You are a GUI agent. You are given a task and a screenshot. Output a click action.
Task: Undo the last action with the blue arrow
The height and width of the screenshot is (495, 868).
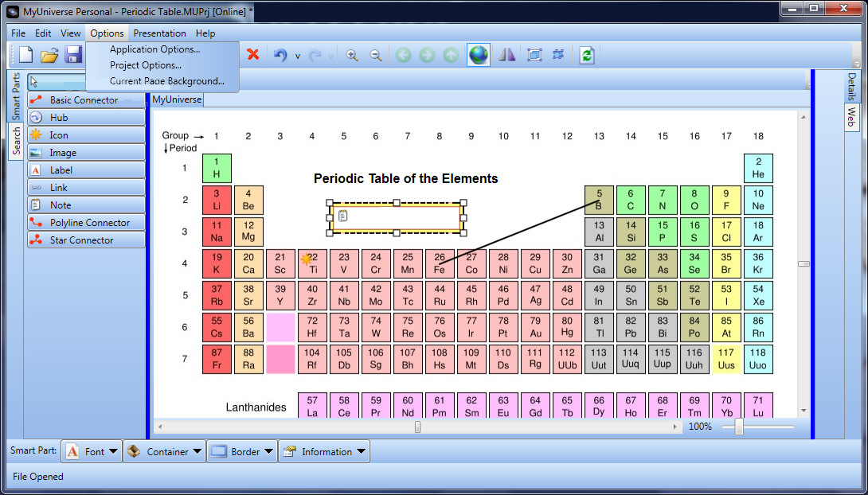tap(280, 55)
